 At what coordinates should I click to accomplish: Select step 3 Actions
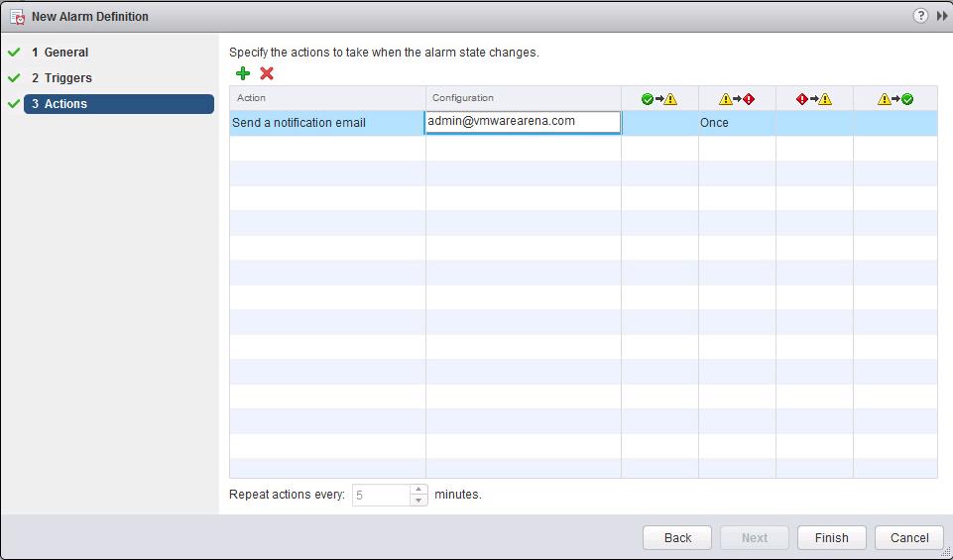click(x=119, y=104)
